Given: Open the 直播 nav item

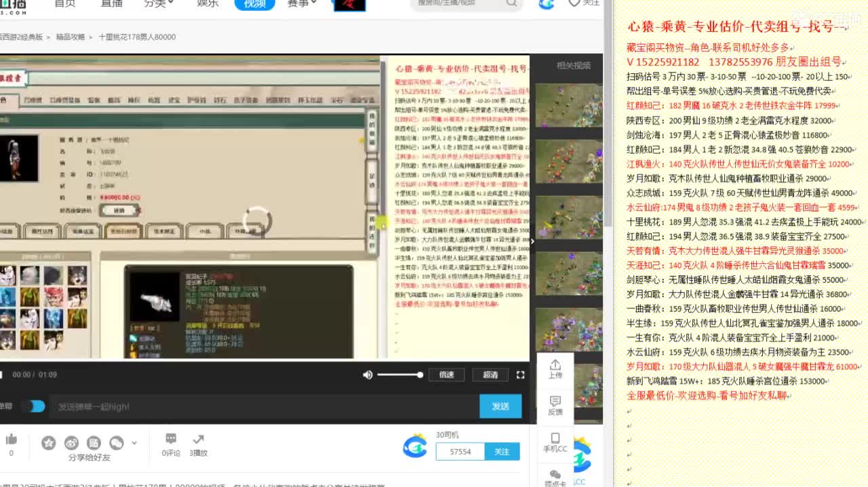Looking at the screenshot, I should tap(111, 3).
